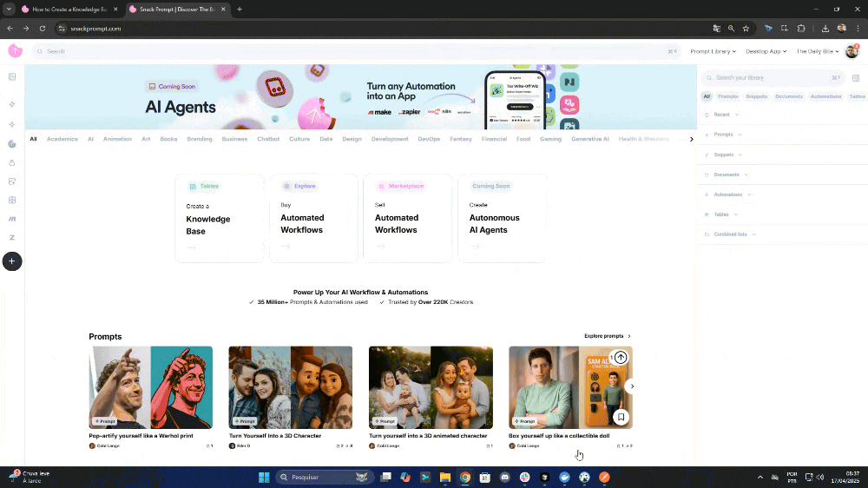Viewport: 868px width, 488px height.
Task: Open the lock icon in left sidebar
Action: click(x=12, y=163)
